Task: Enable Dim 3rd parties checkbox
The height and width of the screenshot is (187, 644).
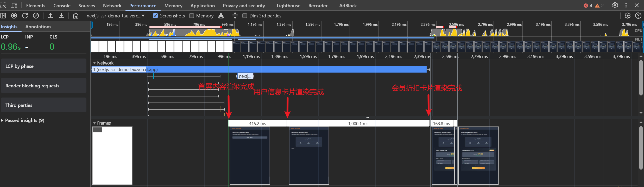Action: click(245, 16)
